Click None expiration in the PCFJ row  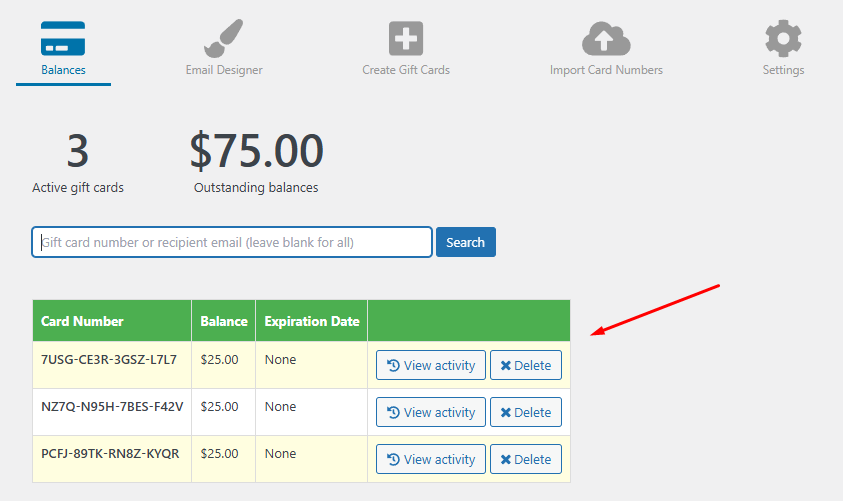(280, 454)
